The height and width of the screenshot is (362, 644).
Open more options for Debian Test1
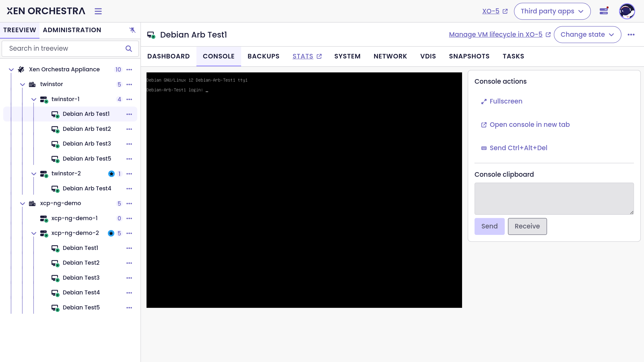click(129, 248)
